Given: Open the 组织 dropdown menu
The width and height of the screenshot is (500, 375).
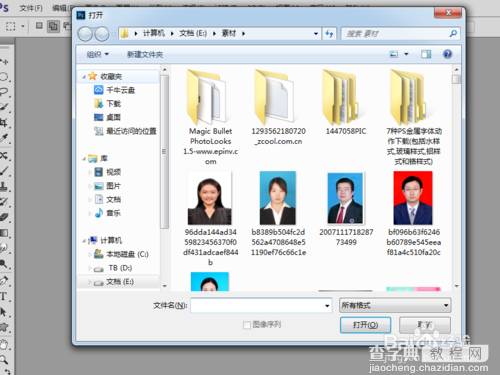Looking at the screenshot, I should [97, 54].
